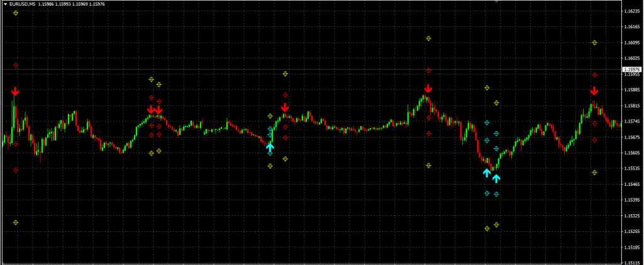Screen dimensions: 644x265
Task: Select the right cyan buy arrow at the lowest low
Action: 496,178
